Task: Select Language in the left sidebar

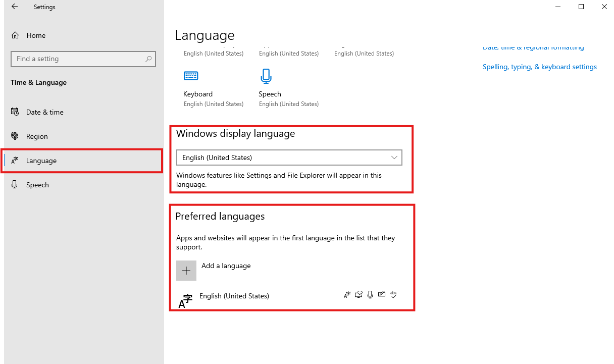Action: [x=41, y=161]
